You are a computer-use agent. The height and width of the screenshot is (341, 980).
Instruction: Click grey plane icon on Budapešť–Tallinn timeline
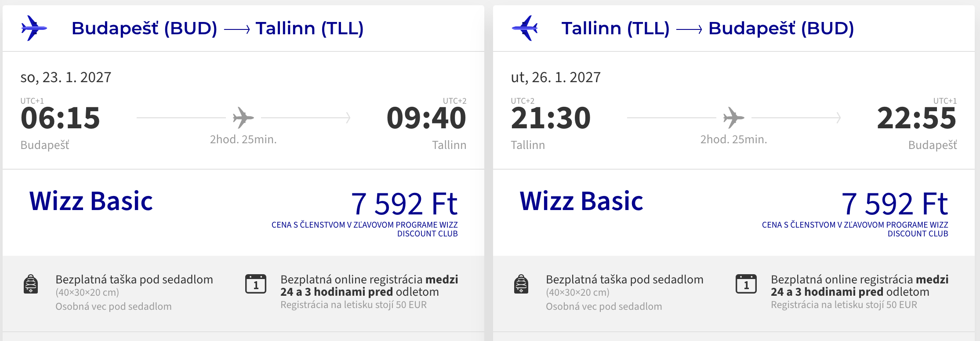(243, 118)
